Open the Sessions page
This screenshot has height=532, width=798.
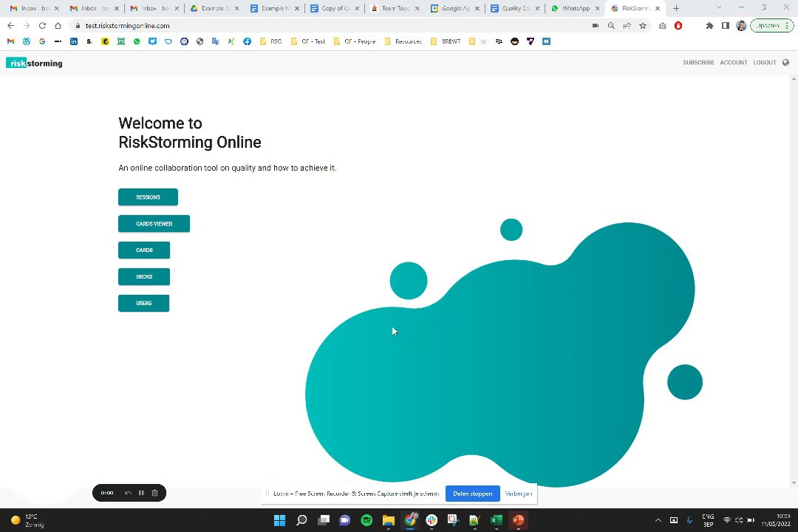148,197
